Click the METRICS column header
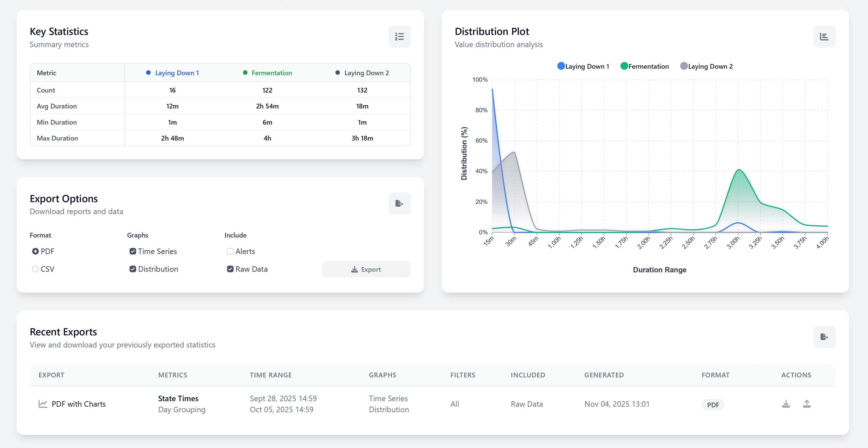Image resolution: width=868 pixels, height=448 pixels. (x=172, y=375)
